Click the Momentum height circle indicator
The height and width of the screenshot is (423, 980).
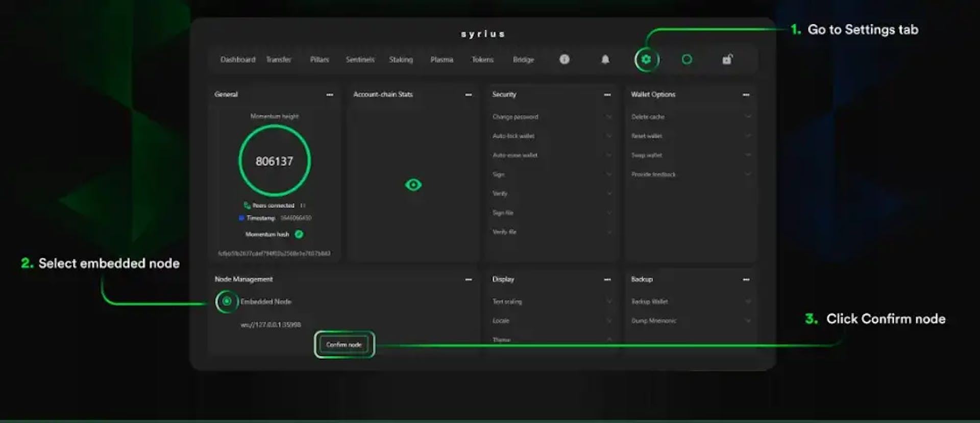coord(275,161)
